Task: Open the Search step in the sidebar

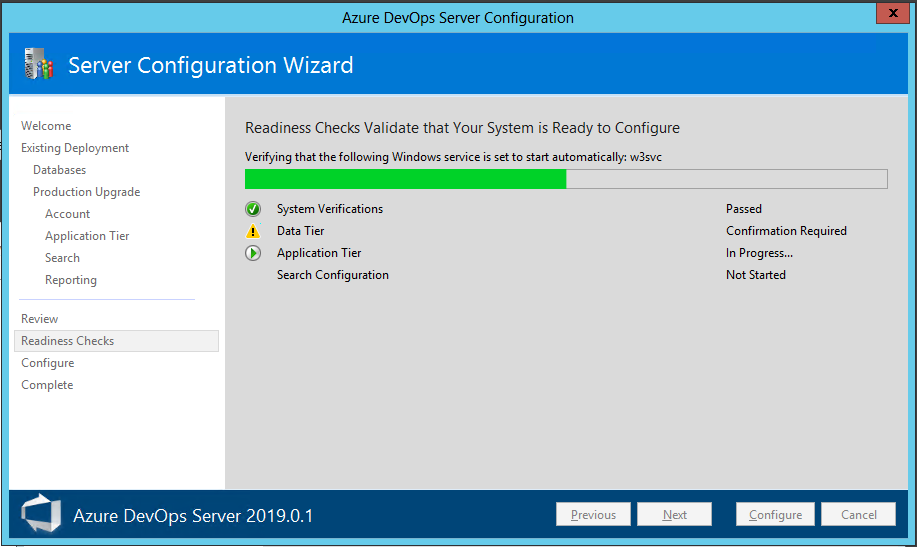Action: 62,258
